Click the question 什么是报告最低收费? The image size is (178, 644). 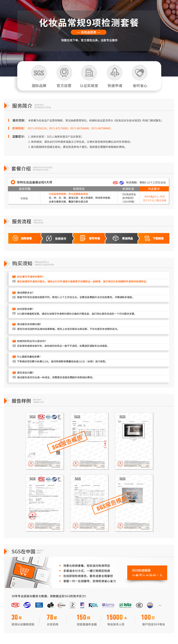click(29, 356)
